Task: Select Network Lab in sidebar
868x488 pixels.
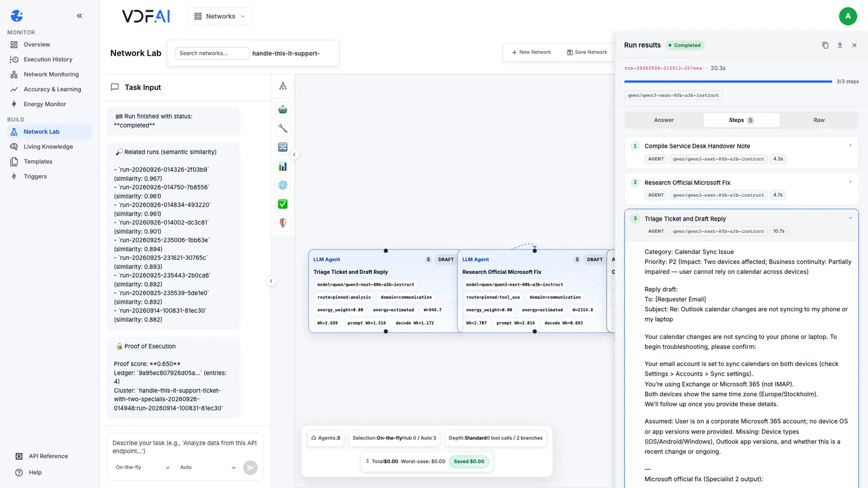Action: (49, 132)
